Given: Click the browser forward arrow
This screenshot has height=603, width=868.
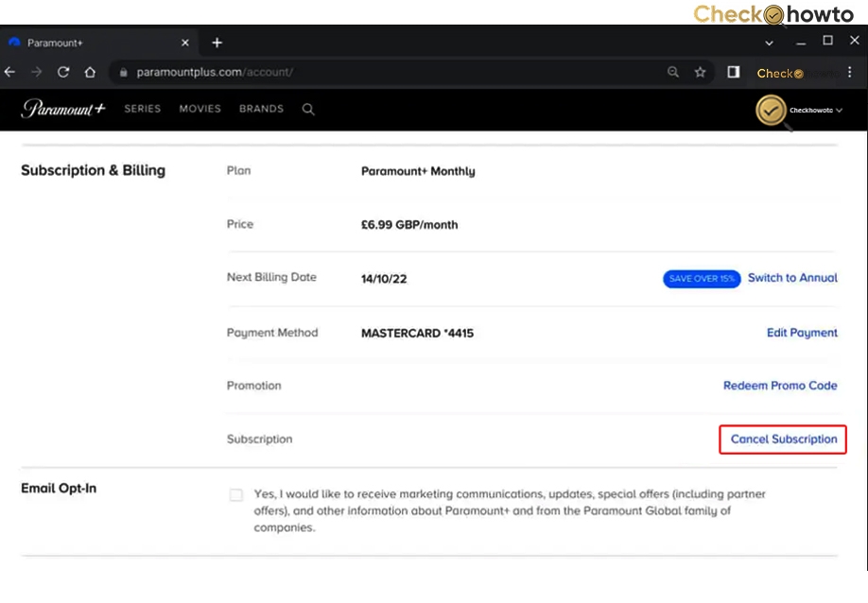Looking at the screenshot, I should coord(37,72).
